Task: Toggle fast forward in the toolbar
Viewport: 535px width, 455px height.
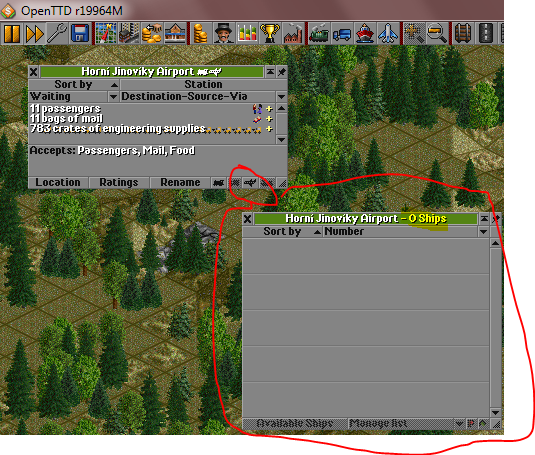Action: point(34,33)
